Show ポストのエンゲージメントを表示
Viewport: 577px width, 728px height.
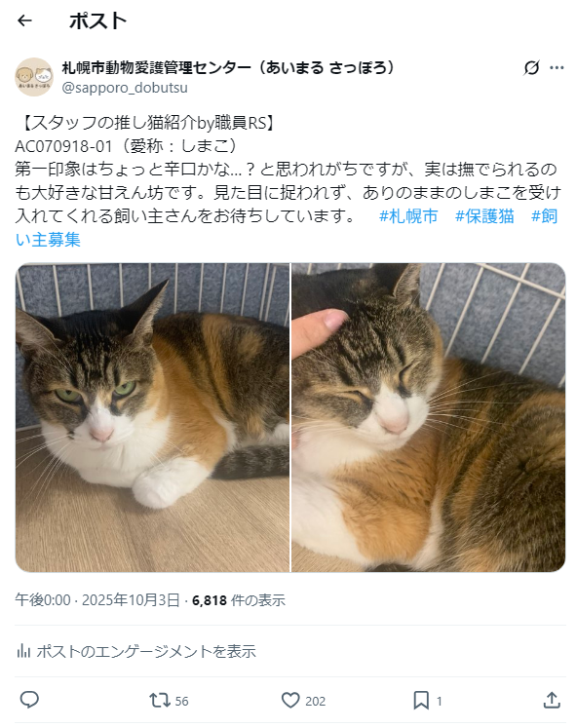pos(136,651)
